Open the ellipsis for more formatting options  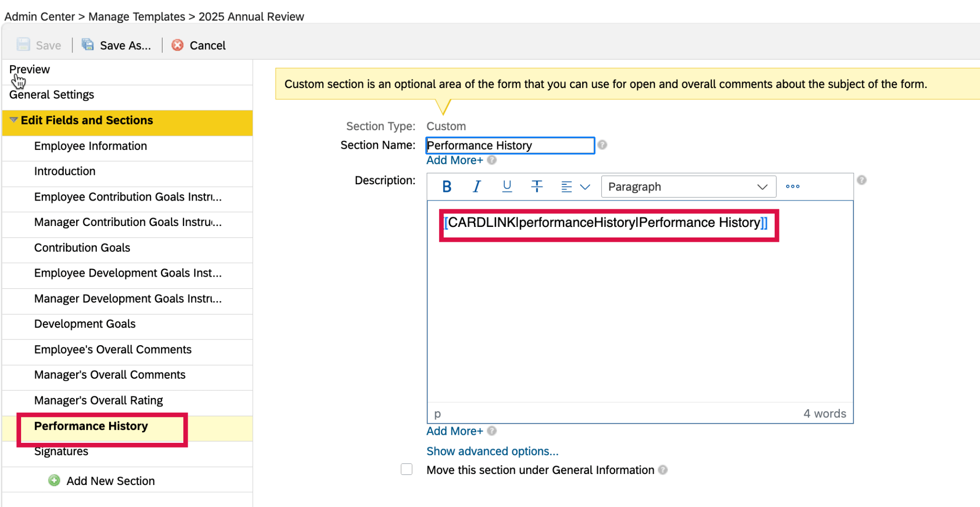tap(792, 186)
